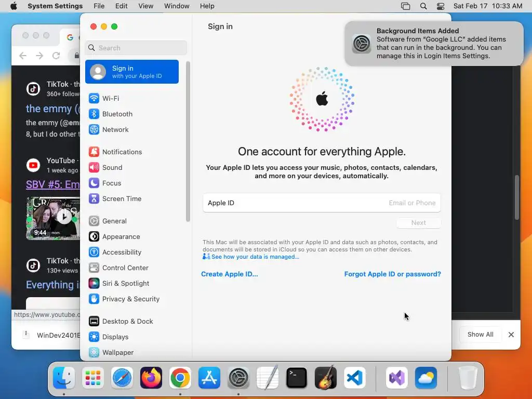Open 'Everything i' TikTok result in Chrome
Image resolution: width=532 pixels, height=399 pixels.
(53, 285)
